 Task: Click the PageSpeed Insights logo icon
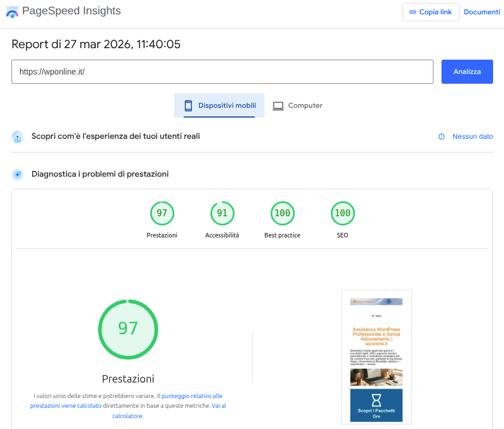pos(12,12)
